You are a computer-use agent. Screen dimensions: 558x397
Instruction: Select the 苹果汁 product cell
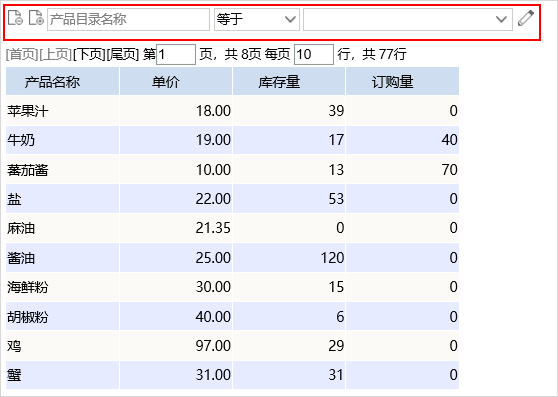click(62, 111)
